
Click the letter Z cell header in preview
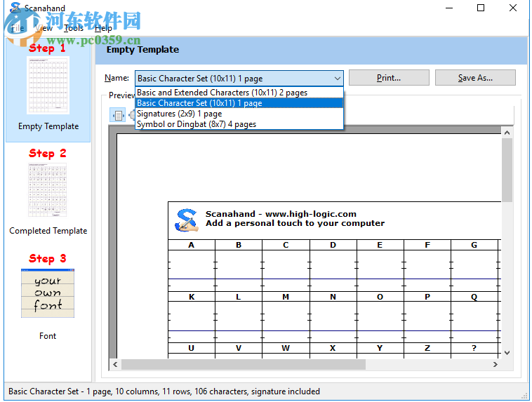coord(427,348)
